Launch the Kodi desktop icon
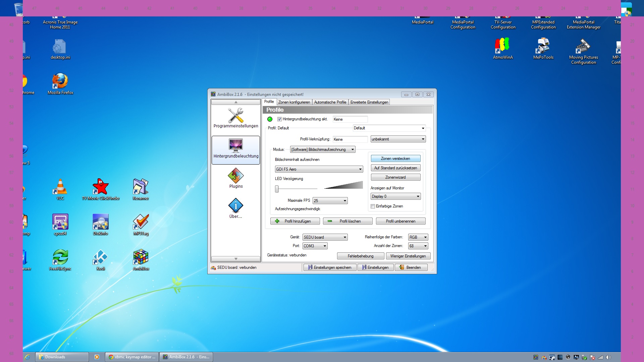 coord(100,260)
